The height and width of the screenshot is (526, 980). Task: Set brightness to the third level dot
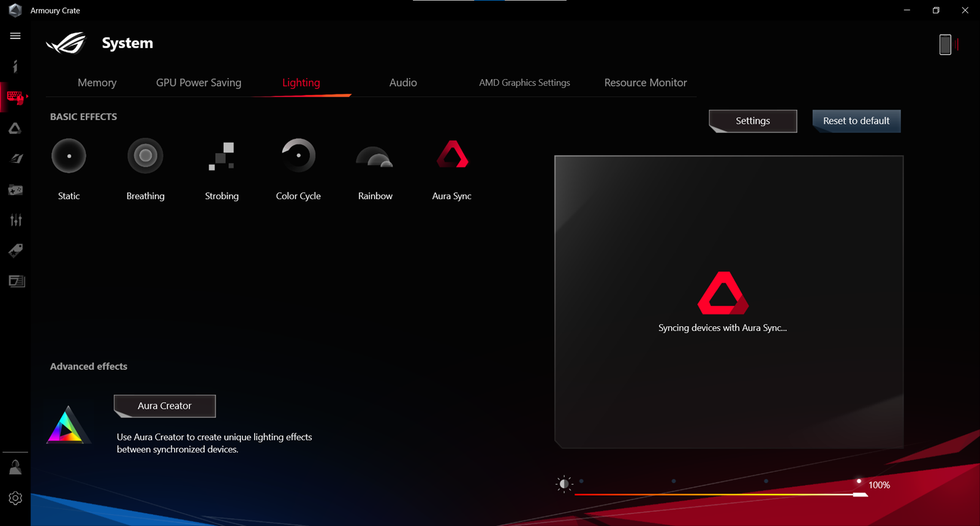coord(766,481)
